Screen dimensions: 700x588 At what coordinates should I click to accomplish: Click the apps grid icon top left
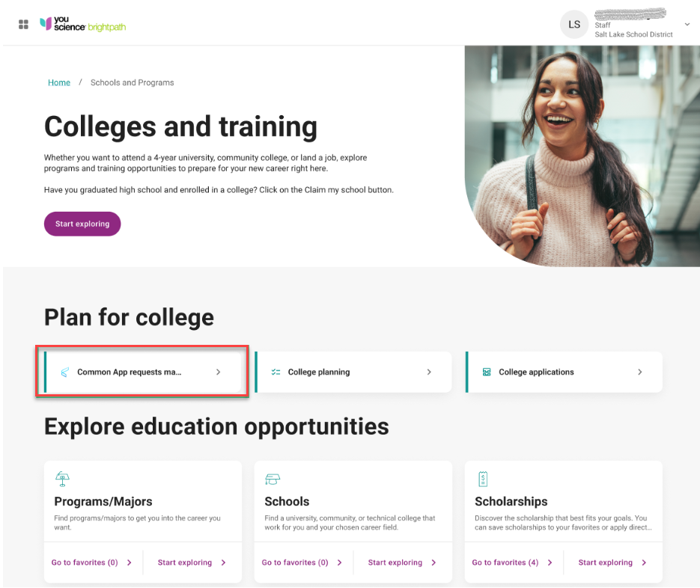click(23, 23)
